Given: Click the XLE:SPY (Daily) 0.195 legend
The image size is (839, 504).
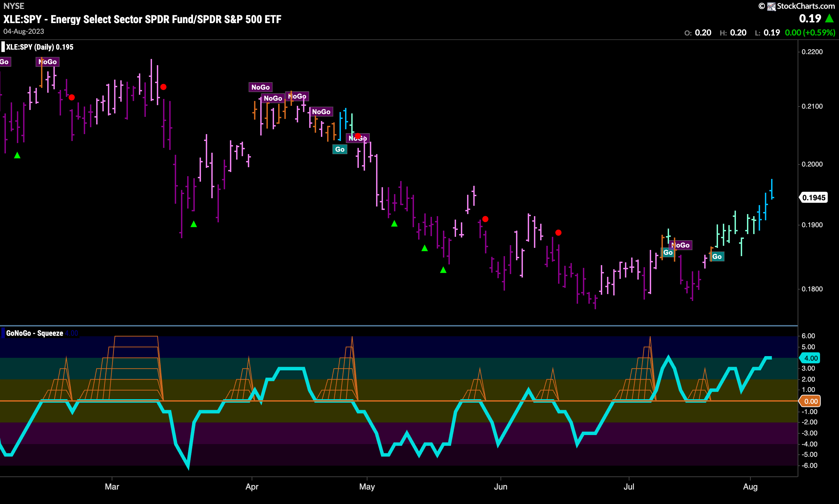Looking at the screenshot, I should click(40, 47).
